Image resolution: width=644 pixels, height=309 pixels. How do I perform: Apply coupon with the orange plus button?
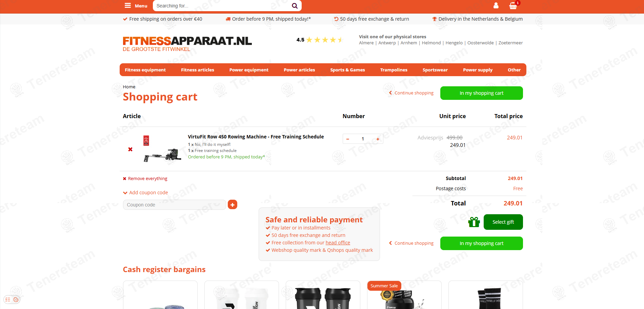(233, 204)
